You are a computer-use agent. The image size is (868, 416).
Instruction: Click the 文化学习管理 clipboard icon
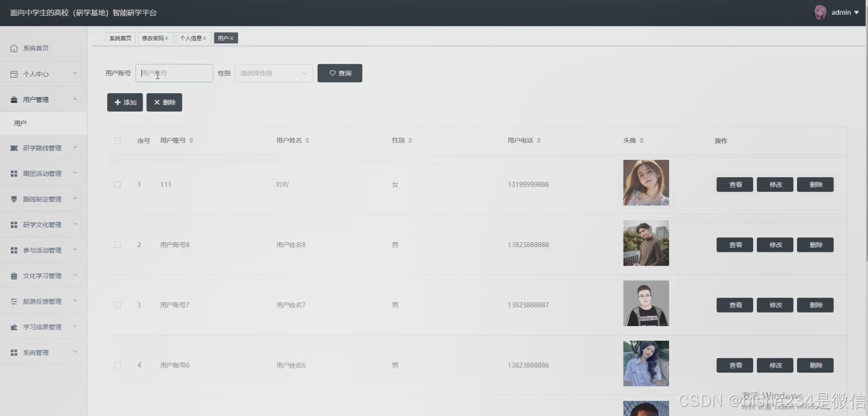click(x=14, y=276)
